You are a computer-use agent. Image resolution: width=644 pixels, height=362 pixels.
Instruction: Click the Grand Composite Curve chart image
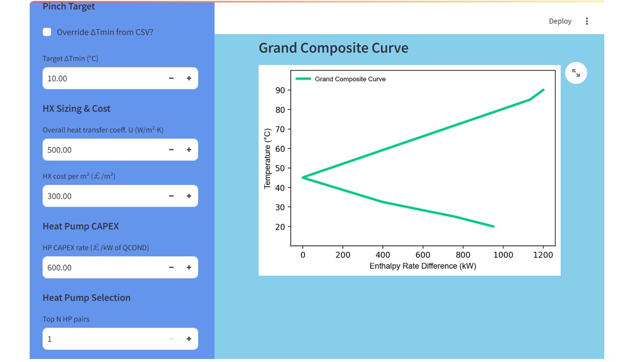point(409,170)
